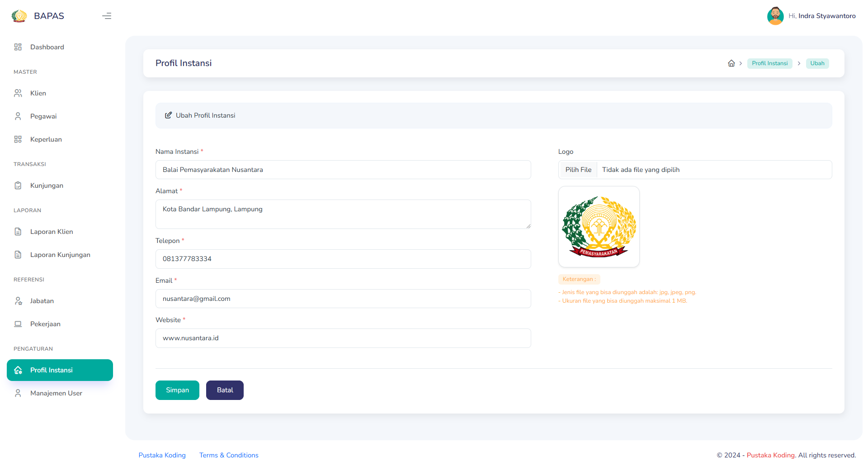Go to the Dashboard menu item
Image resolution: width=868 pixels, height=471 pixels.
(x=47, y=47)
